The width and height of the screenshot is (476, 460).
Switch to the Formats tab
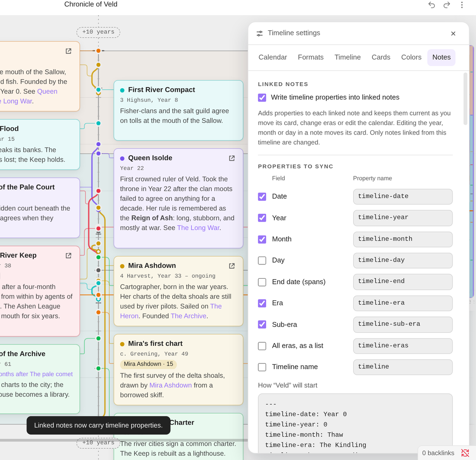click(311, 58)
